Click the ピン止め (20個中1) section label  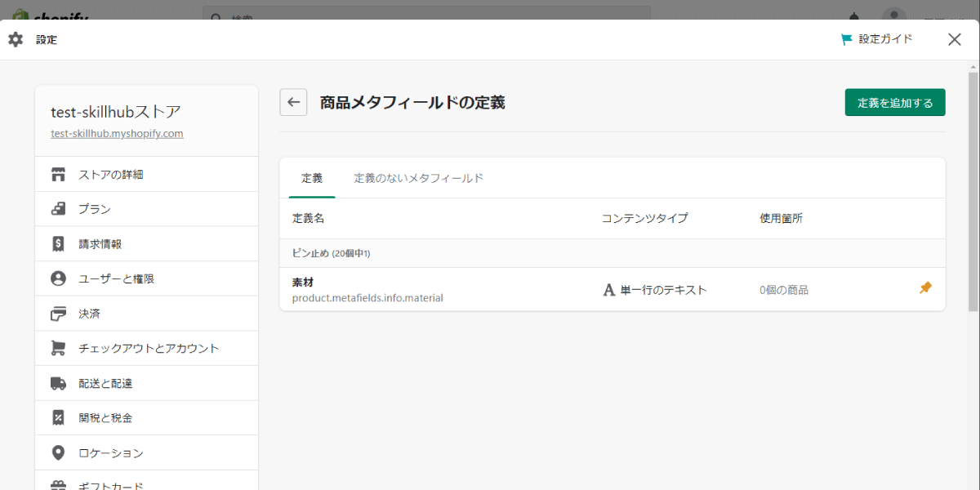tap(332, 253)
